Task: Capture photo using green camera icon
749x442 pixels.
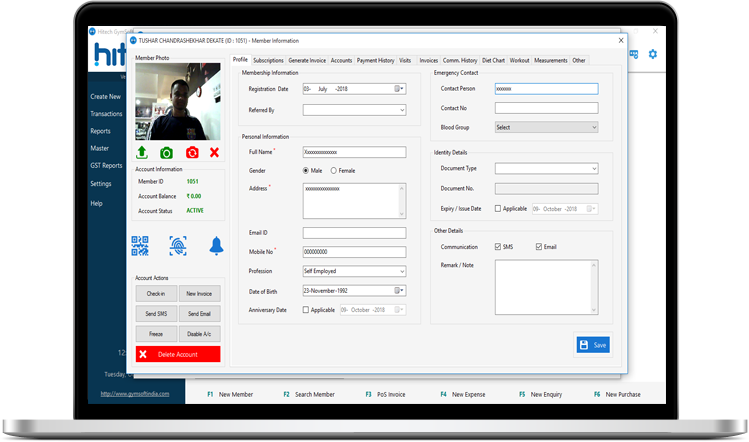Action: [166, 153]
